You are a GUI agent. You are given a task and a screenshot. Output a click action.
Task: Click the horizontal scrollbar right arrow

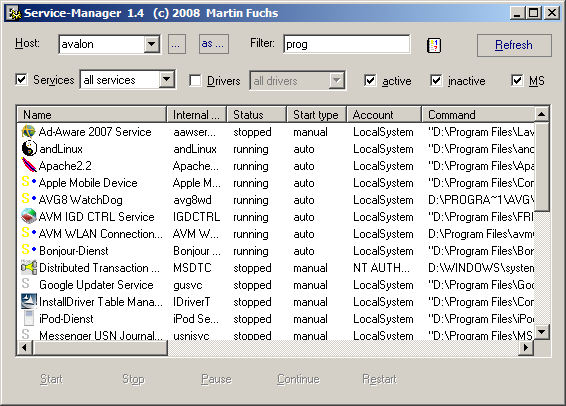[526, 348]
